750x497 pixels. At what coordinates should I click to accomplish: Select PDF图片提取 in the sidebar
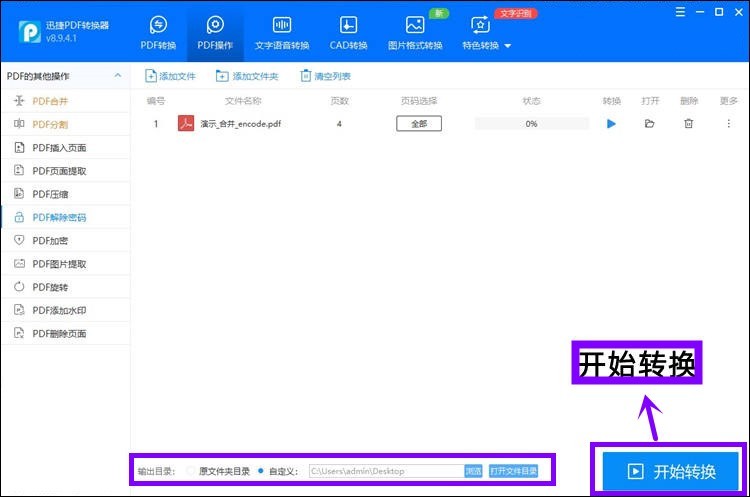(x=66, y=264)
